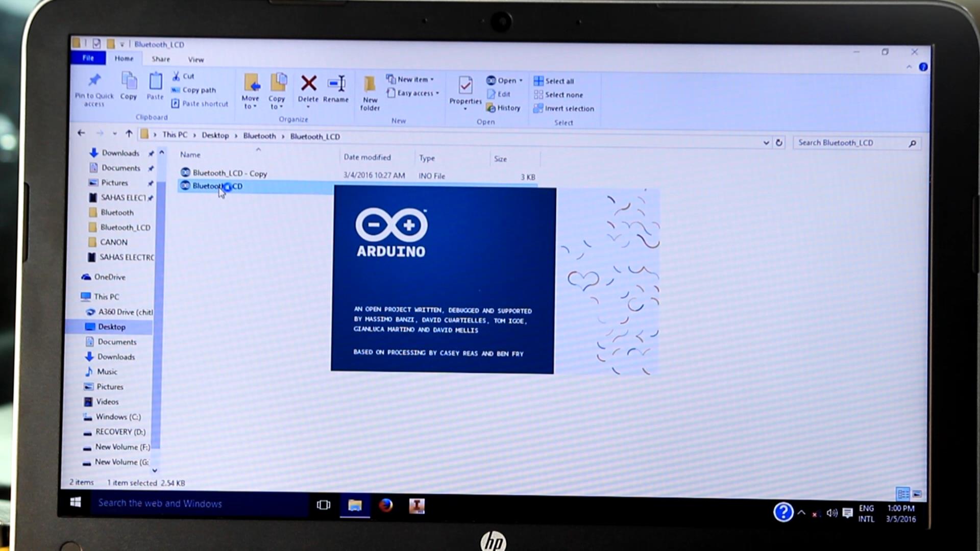This screenshot has height=551, width=980.
Task: Click the New folder icon
Action: click(370, 84)
